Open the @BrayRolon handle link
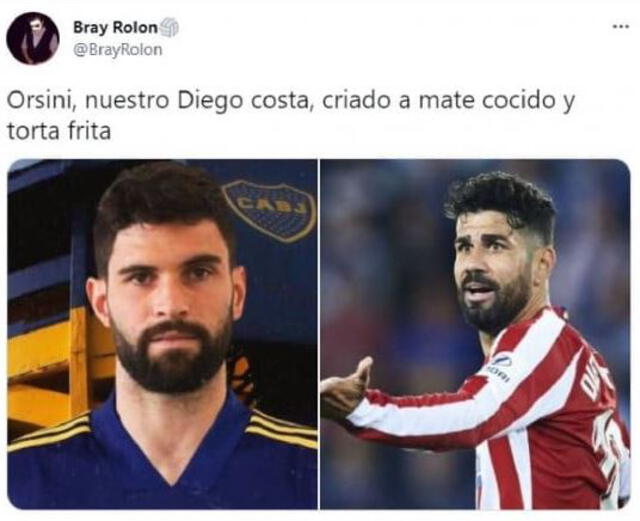 [x=118, y=50]
